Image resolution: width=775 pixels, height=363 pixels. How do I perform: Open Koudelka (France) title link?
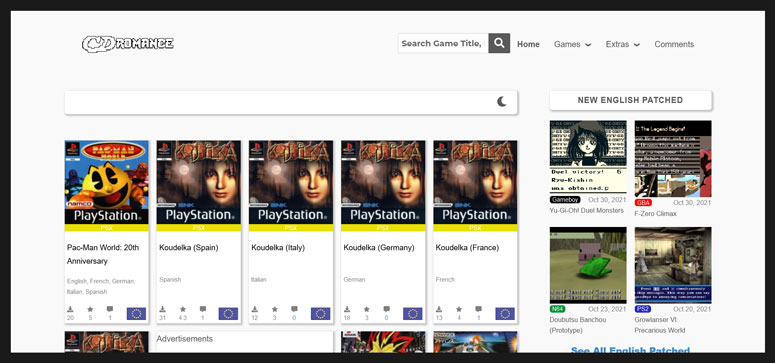tap(467, 247)
